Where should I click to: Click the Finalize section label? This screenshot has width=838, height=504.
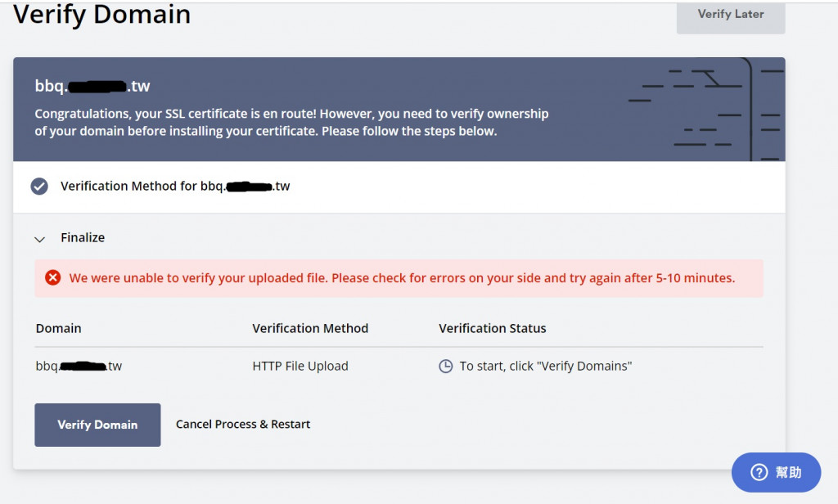coord(83,237)
